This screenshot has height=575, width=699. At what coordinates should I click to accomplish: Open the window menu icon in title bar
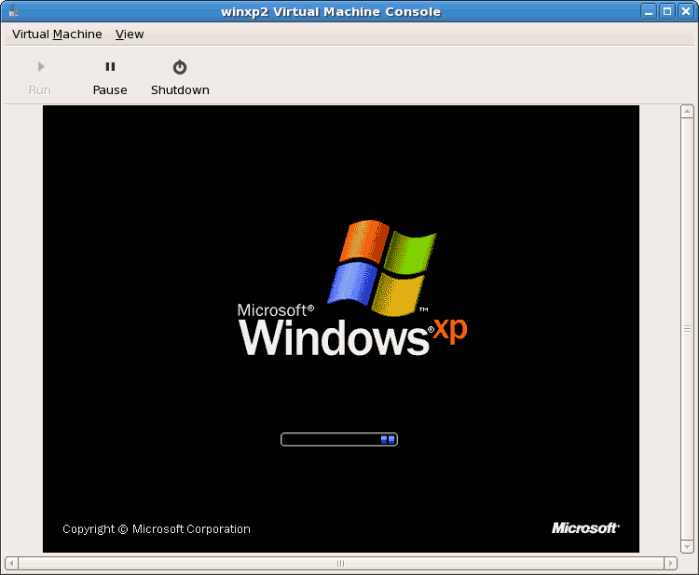(11, 11)
